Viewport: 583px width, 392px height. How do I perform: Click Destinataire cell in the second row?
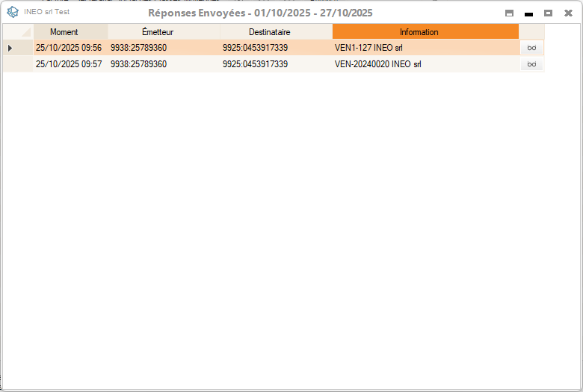[x=255, y=64]
